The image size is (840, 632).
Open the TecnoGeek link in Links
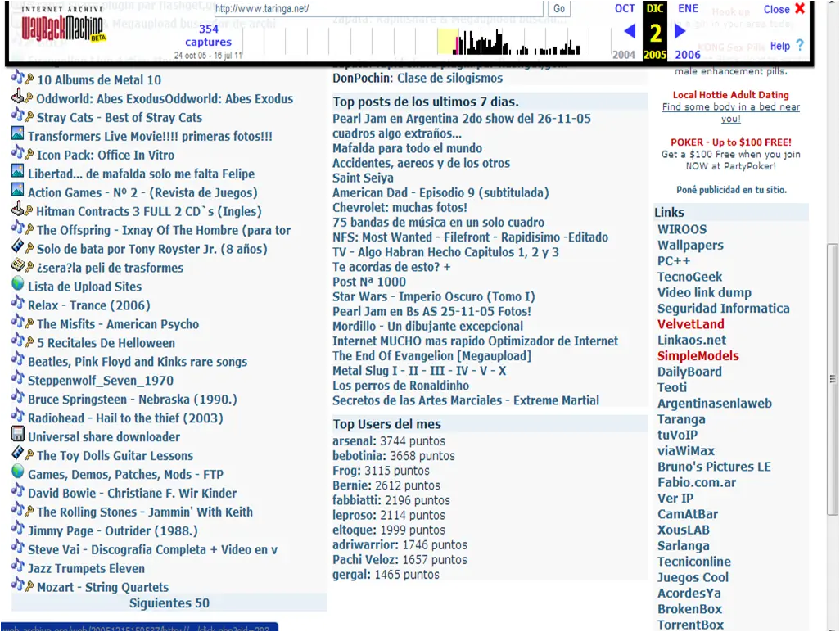pyautogui.click(x=689, y=277)
